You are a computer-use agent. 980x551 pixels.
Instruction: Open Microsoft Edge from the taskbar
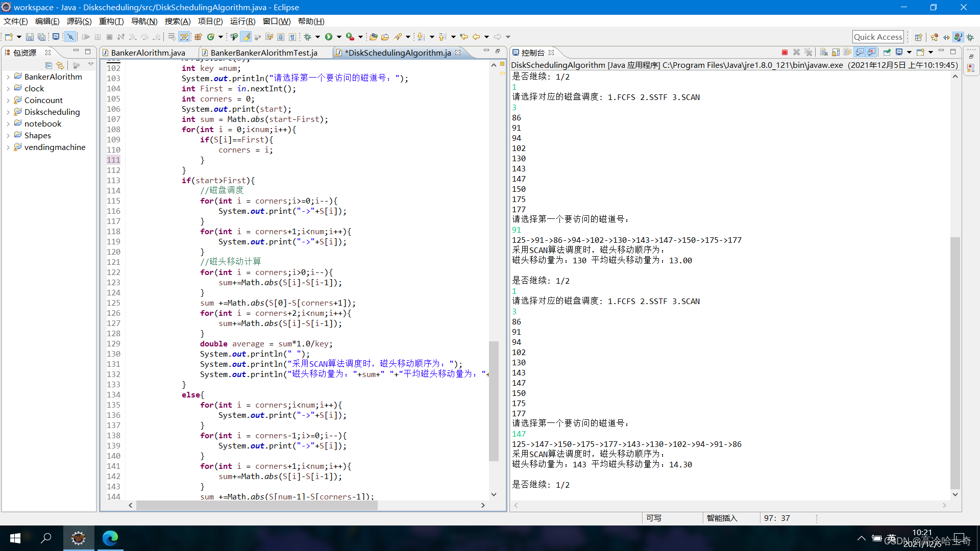click(110, 538)
